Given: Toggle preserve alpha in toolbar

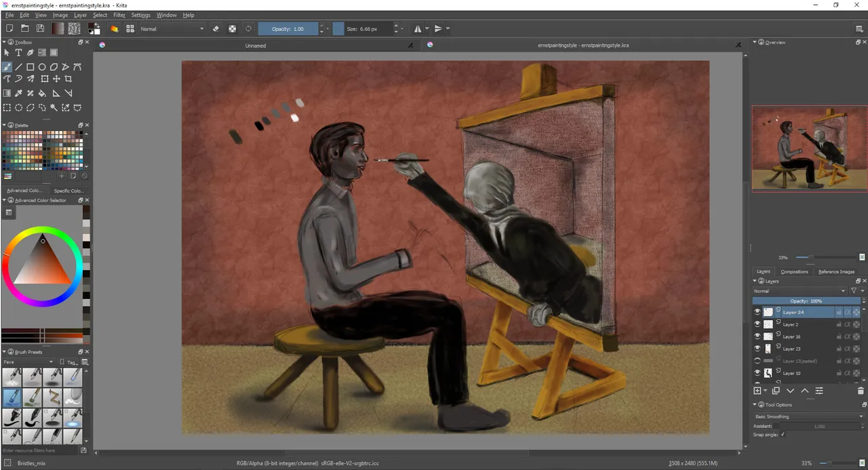Looking at the screenshot, I should pos(233,28).
